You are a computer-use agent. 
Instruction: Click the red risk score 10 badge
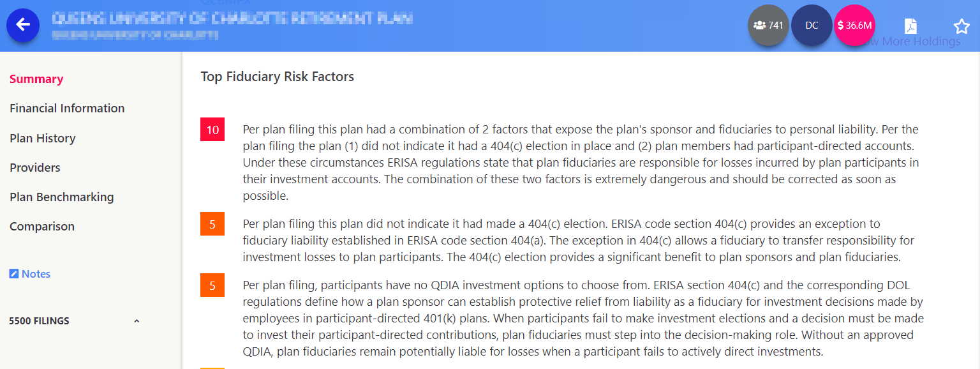click(x=212, y=130)
